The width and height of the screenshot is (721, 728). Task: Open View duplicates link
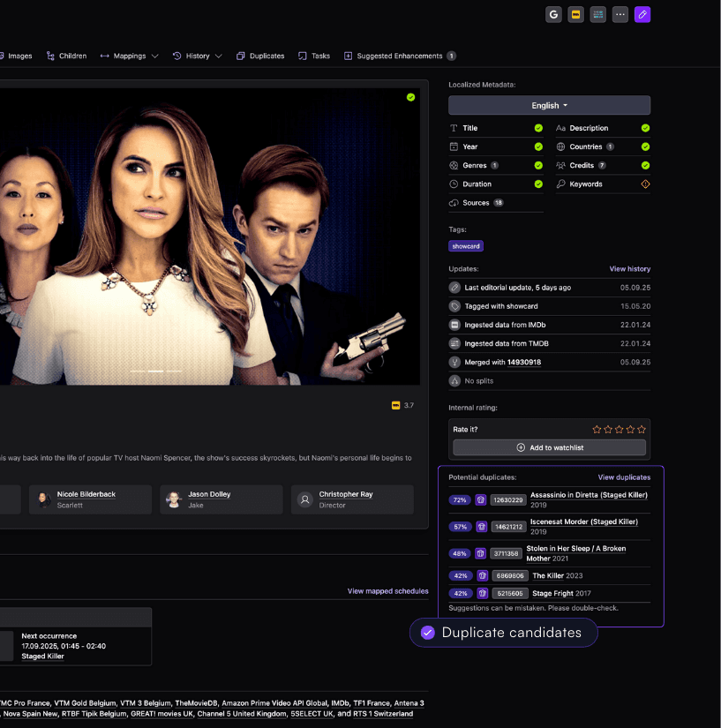[x=624, y=477]
